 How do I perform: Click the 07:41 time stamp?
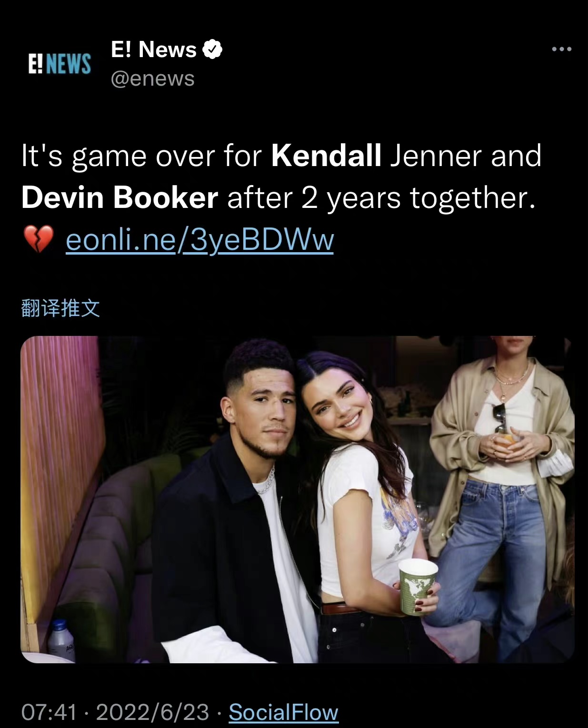click(x=49, y=712)
